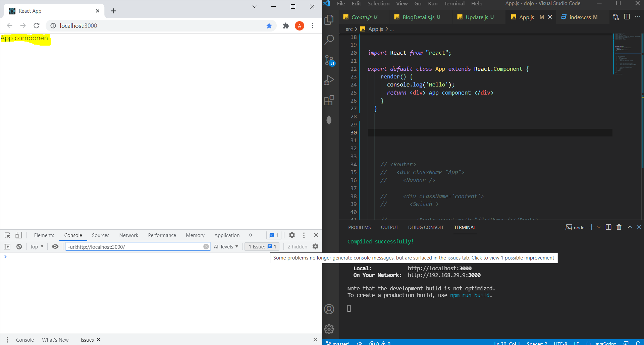This screenshot has height=345, width=644.
Task: Open JavaScript context 'top' dropdown
Action: pyautogui.click(x=37, y=247)
